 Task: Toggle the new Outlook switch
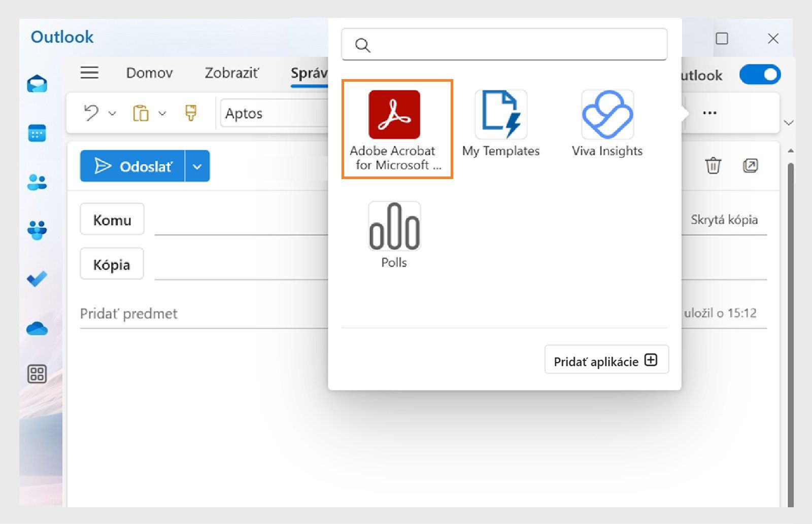[760, 75]
